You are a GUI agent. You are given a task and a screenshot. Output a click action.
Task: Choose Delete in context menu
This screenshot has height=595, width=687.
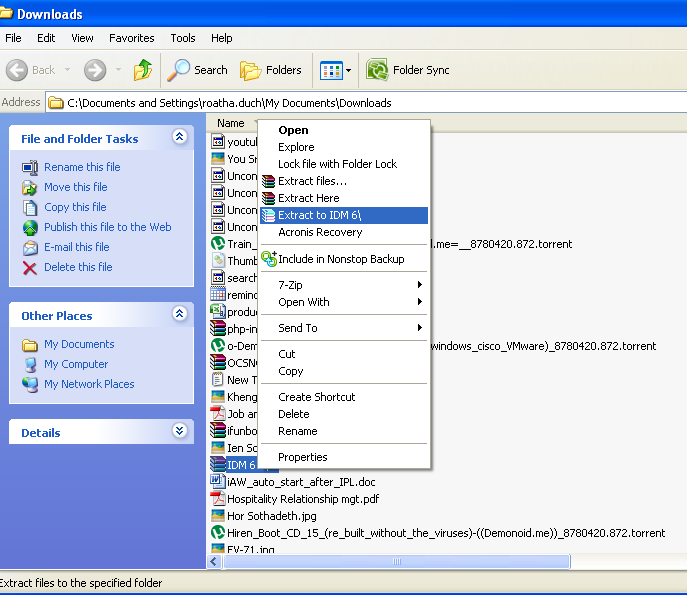click(344, 414)
